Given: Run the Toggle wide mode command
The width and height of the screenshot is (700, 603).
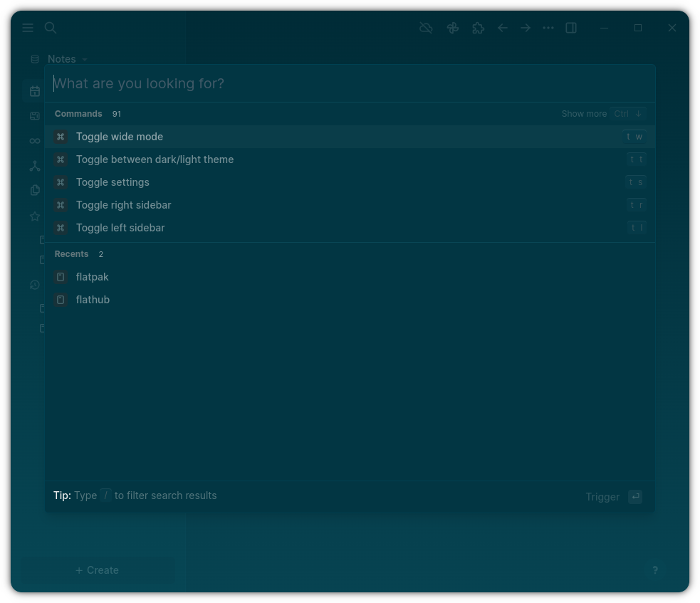Looking at the screenshot, I should 120,137.
